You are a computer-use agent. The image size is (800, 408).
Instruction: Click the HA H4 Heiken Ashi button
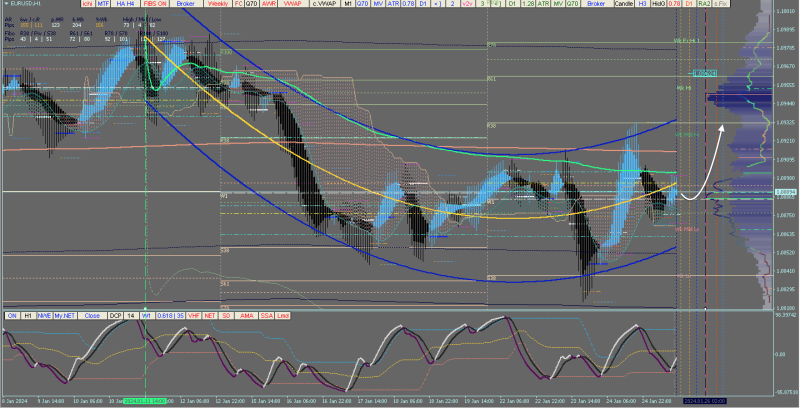click(125, 4)
